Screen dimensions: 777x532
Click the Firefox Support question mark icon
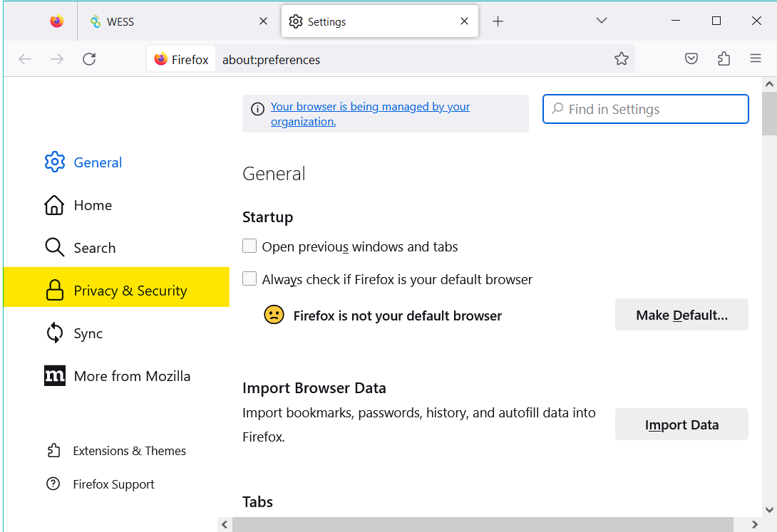[x=53, y=484]
